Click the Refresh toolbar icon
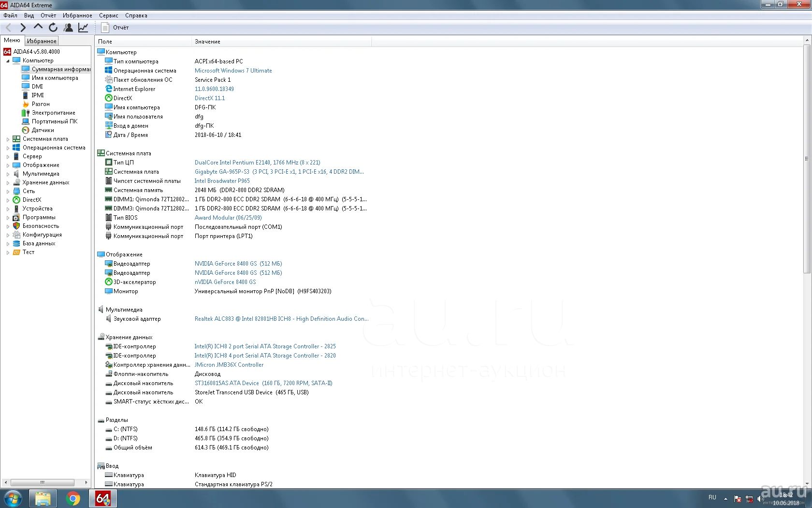The image size is (812, 508). tap(53, 28)
